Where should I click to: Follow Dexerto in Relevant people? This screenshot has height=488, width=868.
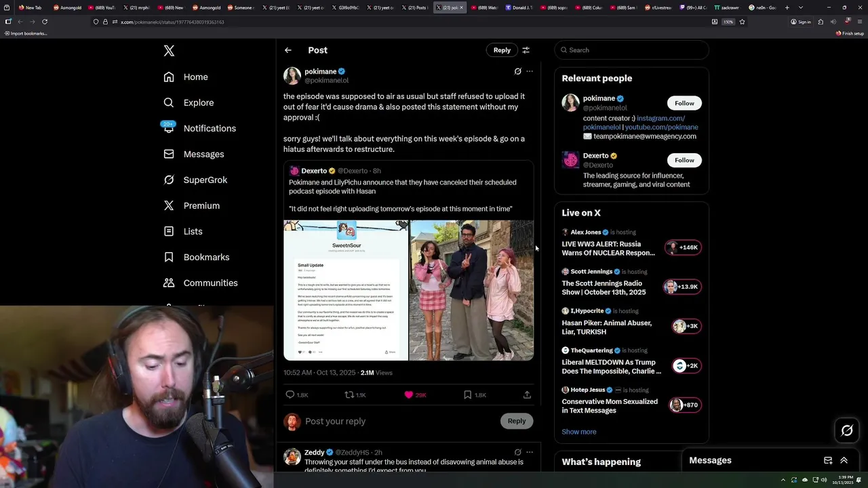pyautogui.click(x=684, y=160)
